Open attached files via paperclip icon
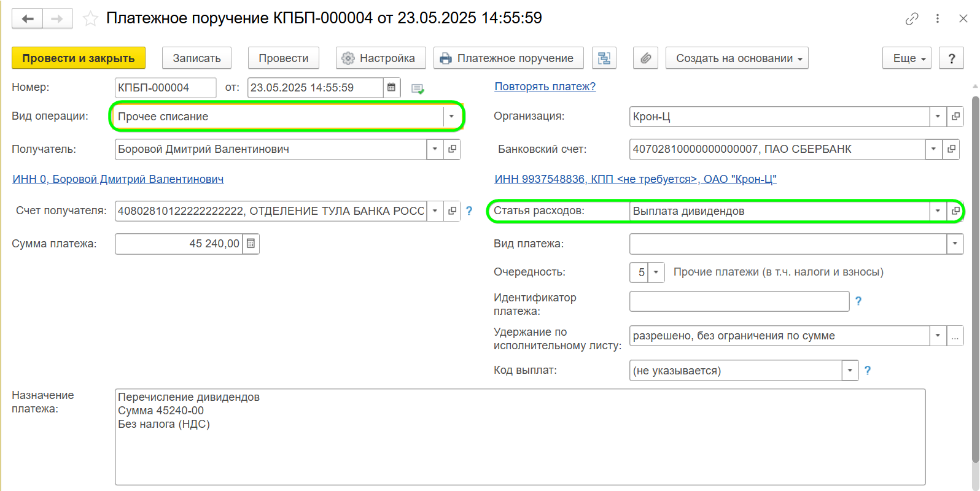Image resolution: width=980 pixels, height=491 pixels. (645, 58)
